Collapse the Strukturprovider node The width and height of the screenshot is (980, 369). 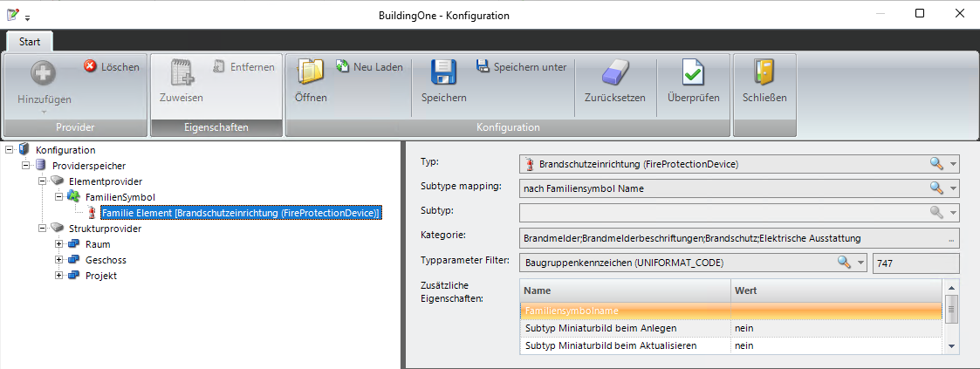[43, 229]
